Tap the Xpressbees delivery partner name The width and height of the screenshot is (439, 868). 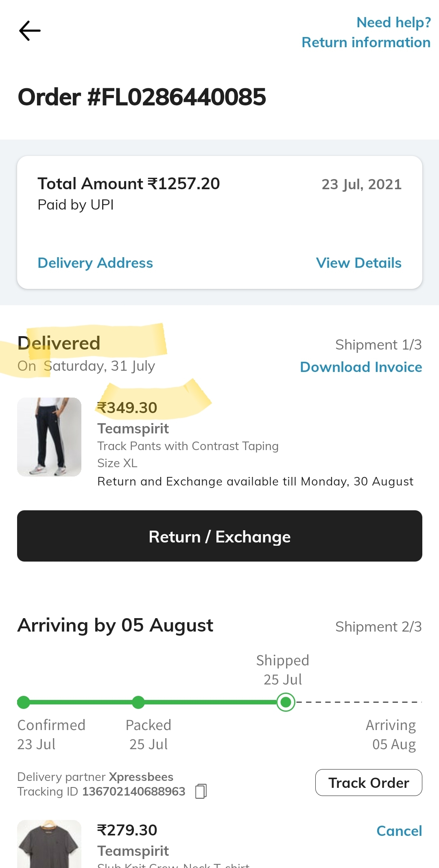tap(141, 777)
